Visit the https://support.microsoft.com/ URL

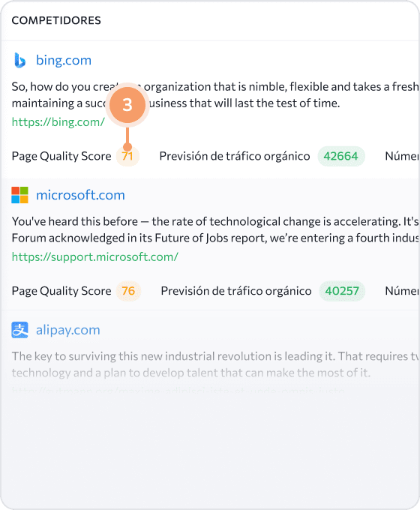point(95,257)
